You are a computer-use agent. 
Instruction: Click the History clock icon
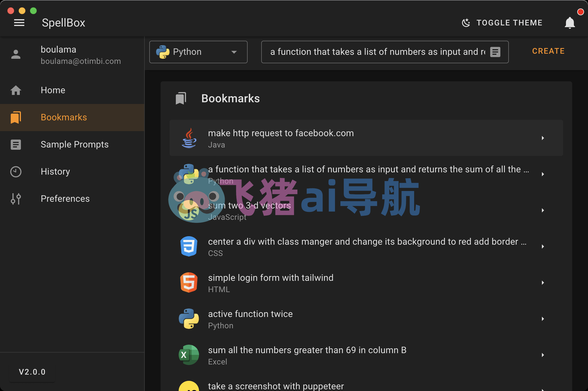pyautogui.click(x=16, y=171)
